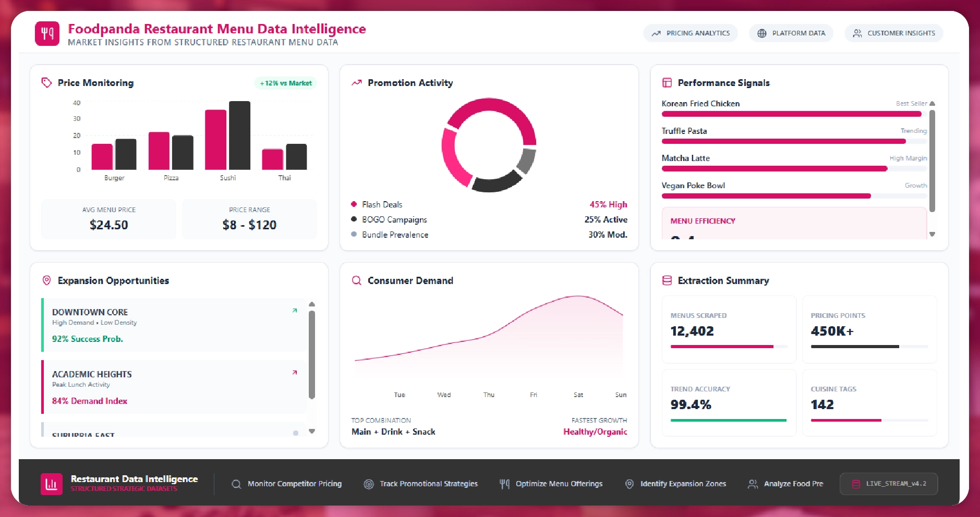Open Academic Heights via its arrow icon

click(x=295, y=373)
